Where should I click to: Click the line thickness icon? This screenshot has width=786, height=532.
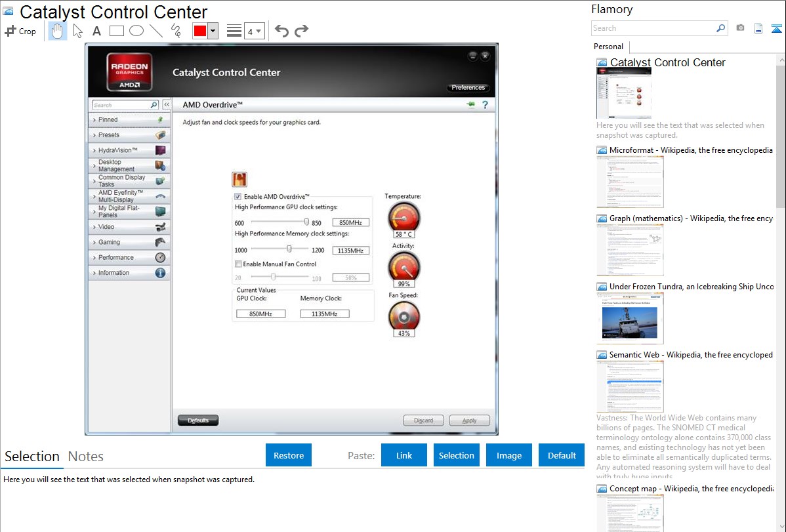pyautogui.click(x=234, y=31)
